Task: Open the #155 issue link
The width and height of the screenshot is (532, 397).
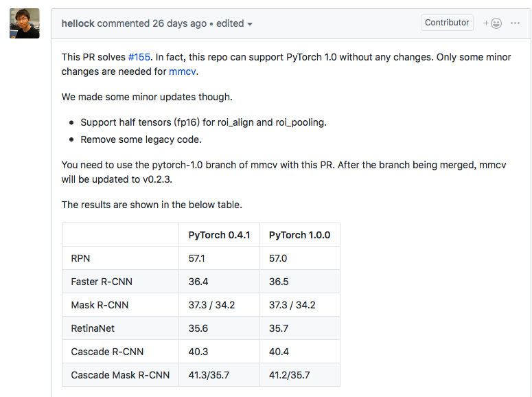Action: [x=139, y=57]
